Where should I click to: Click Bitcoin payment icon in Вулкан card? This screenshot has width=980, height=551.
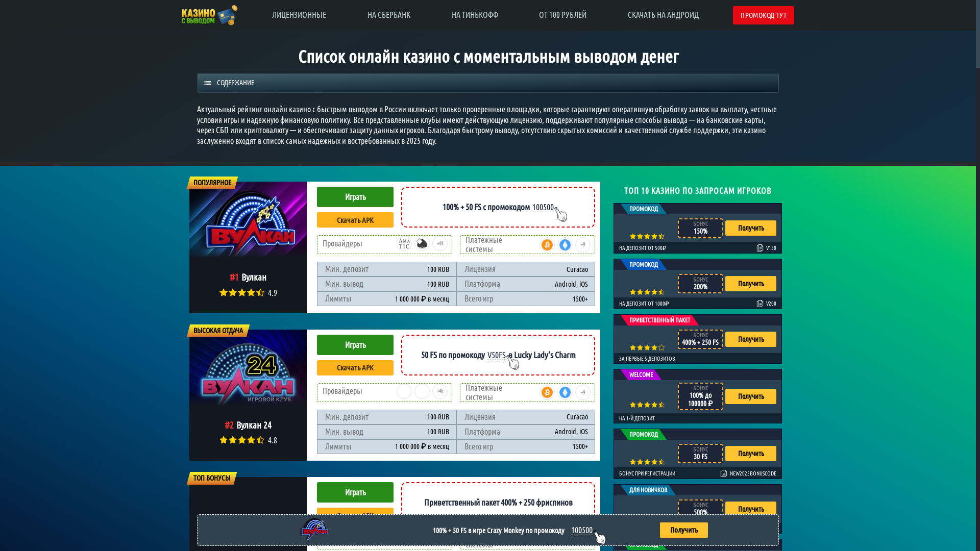(547, 245)
